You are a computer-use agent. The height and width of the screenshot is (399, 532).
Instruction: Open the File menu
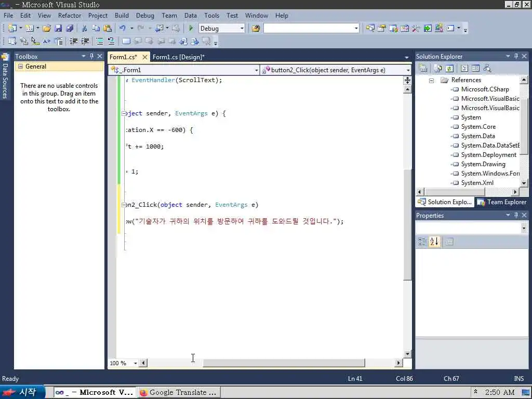pyautogui.click(x=8, y=16)
